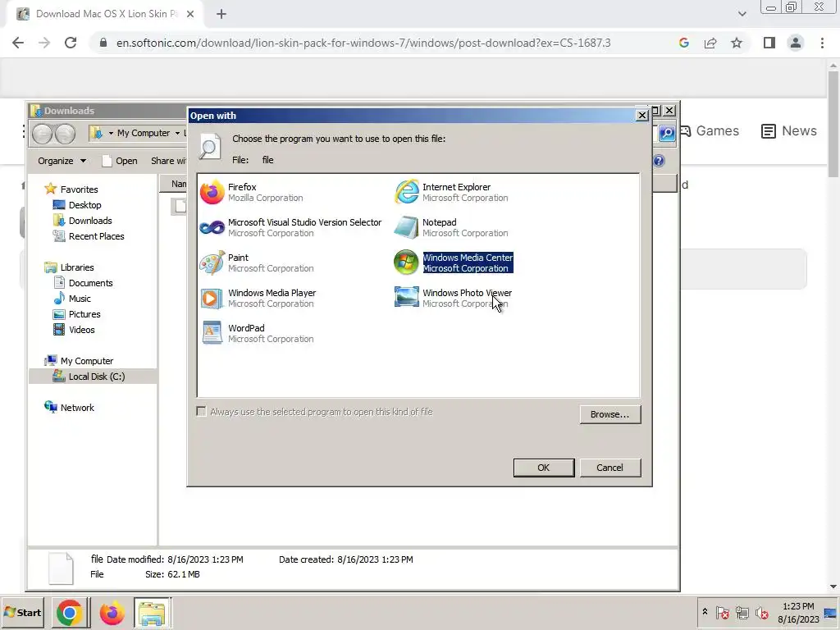Open the Documents library
This screenshot has width=840, height=630.
[90, 283]
